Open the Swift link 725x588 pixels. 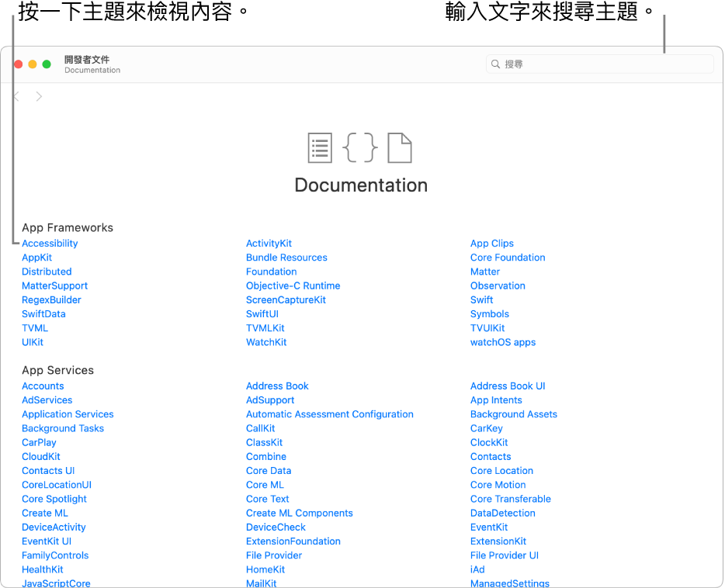click(481, 299)
